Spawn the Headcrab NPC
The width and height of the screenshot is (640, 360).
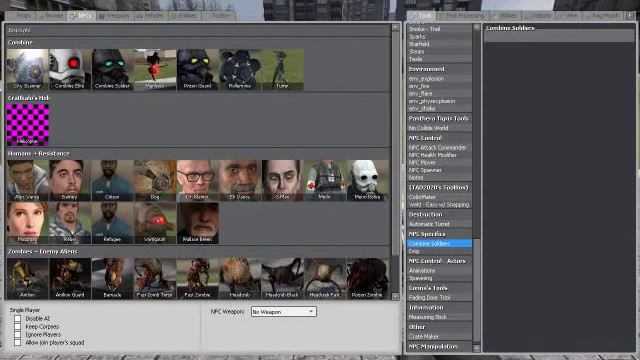(240, 278)
